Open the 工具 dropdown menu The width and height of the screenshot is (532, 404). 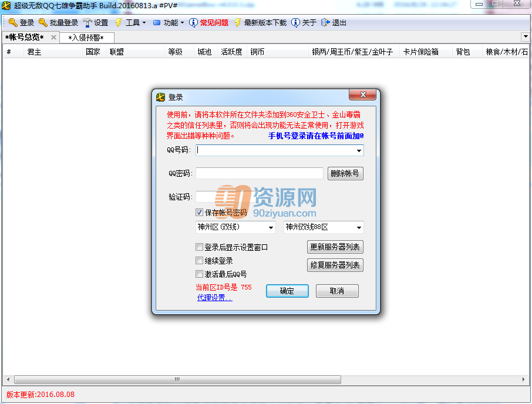click(144, 23)
